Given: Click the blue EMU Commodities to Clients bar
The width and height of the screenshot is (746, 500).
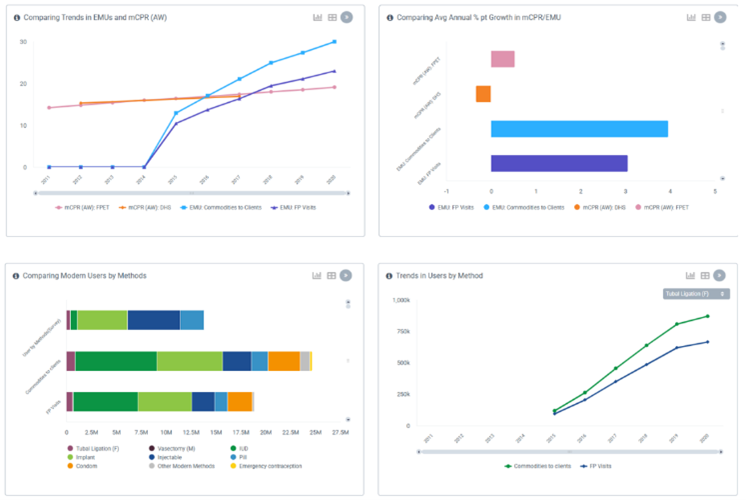Looking at the screenshot, I should click(578, 129).
